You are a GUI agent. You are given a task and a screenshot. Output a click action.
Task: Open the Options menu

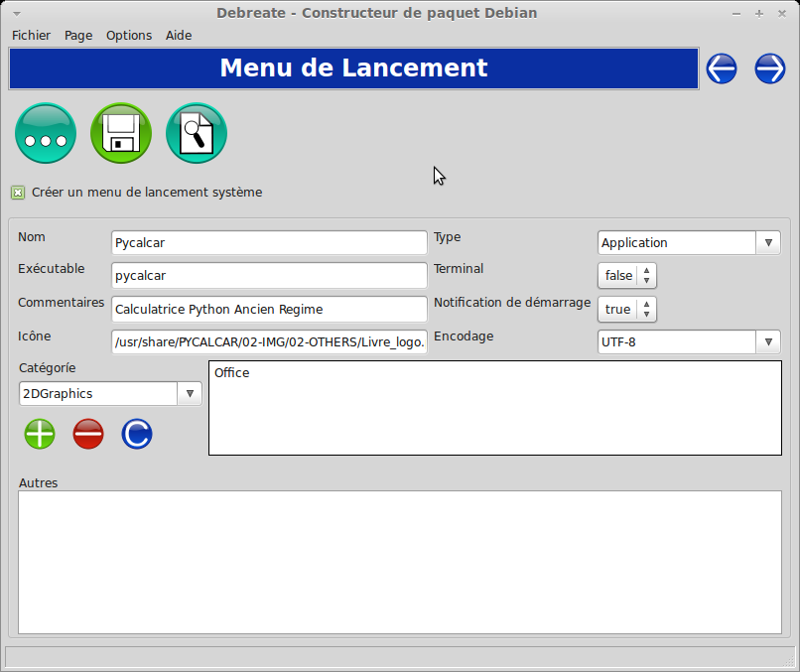[x=129, y=35]
